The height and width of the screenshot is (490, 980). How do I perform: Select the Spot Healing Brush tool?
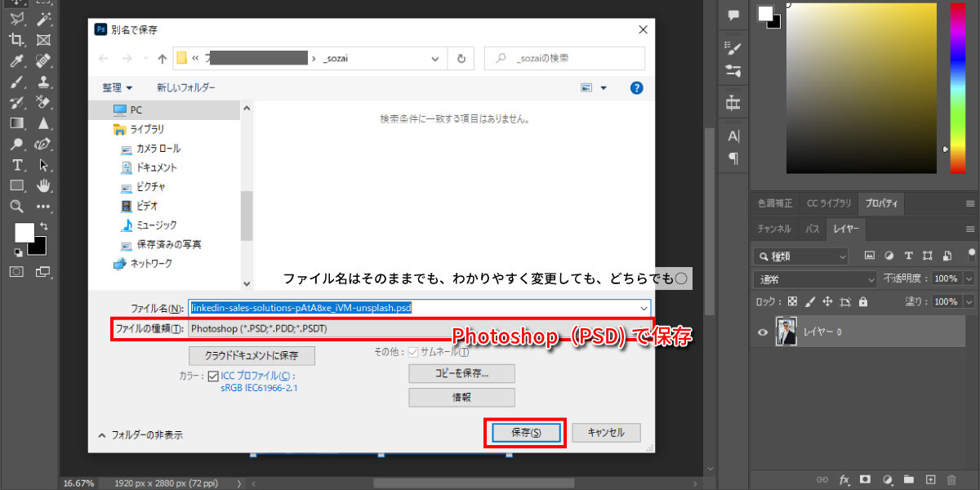click(x=43, y=60)
